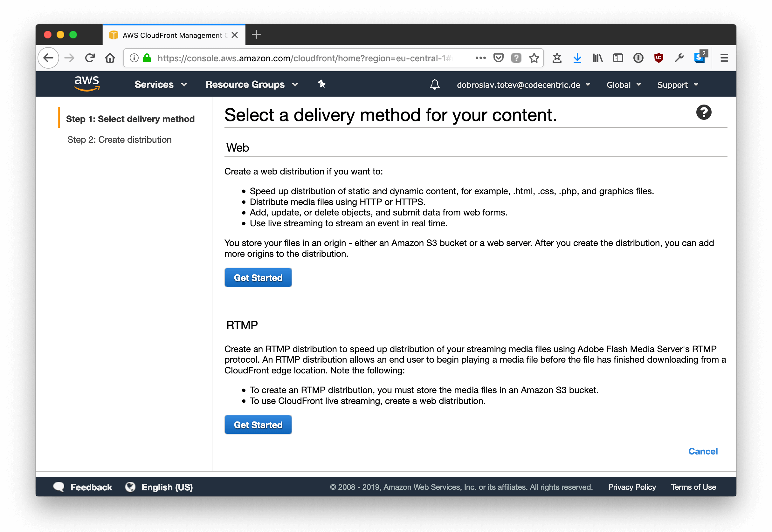Click Get Started under the RTMP section

tap(258, 425)
